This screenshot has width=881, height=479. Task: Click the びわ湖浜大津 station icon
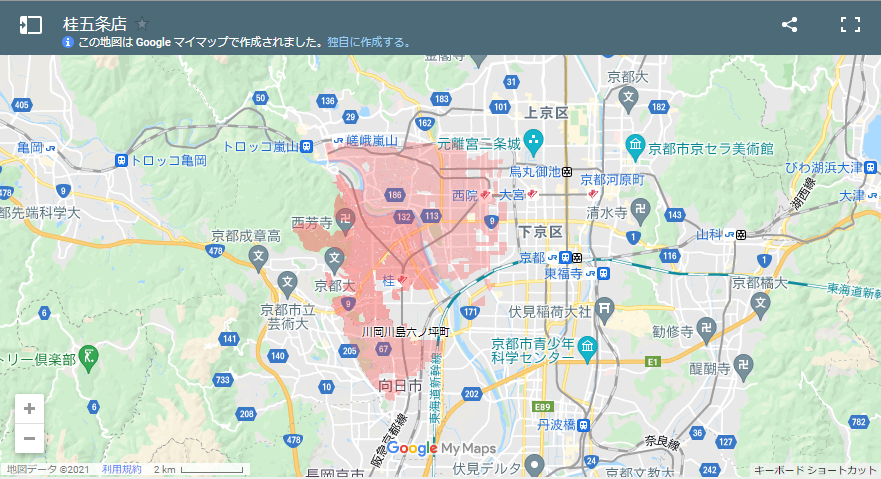[x=870, y=167]
